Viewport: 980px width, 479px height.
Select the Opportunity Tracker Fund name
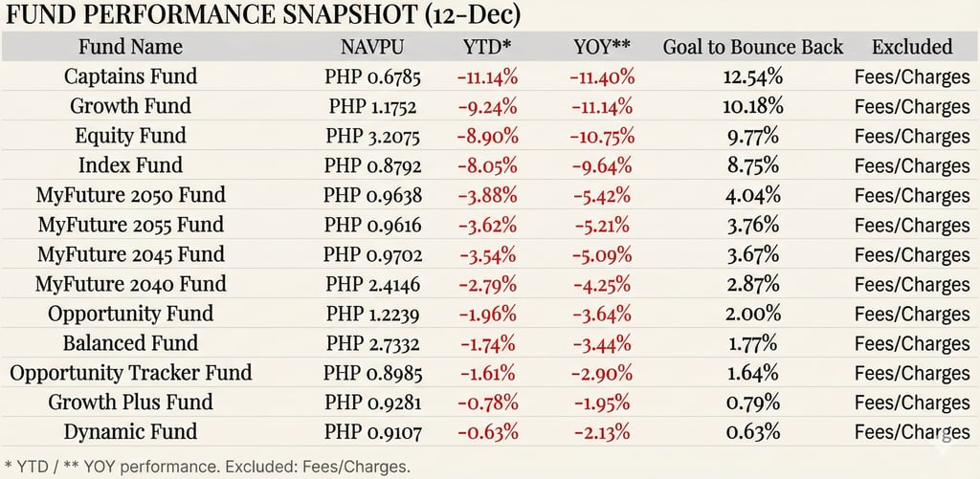pos(130,373)
